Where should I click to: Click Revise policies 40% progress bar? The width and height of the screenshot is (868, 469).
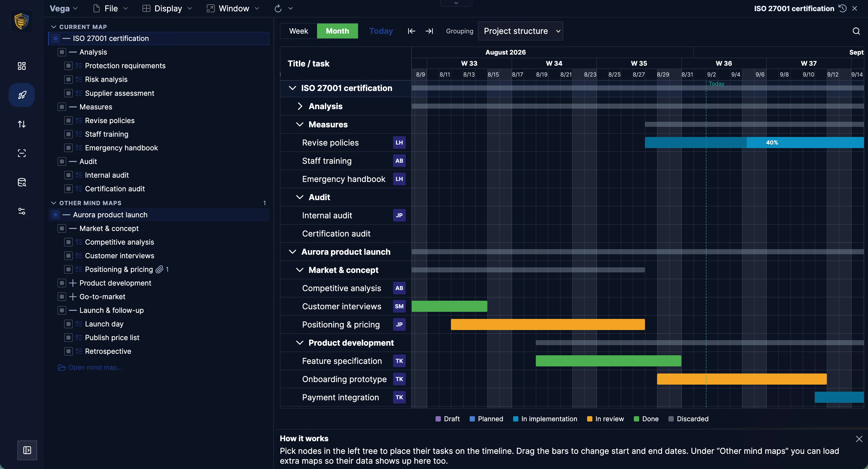(x=754, y=143)
